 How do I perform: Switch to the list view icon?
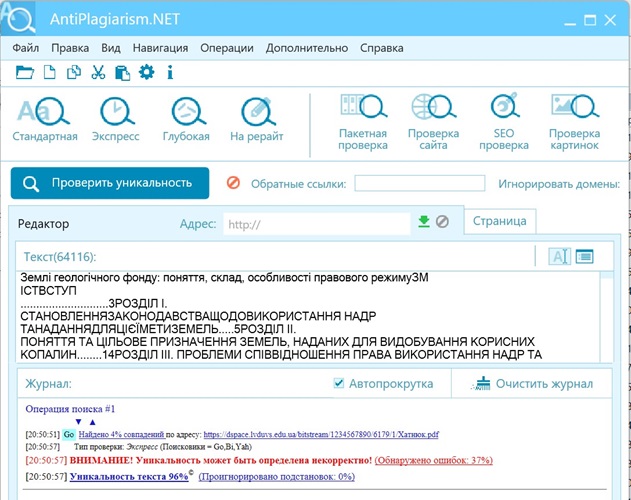(584, 256)
